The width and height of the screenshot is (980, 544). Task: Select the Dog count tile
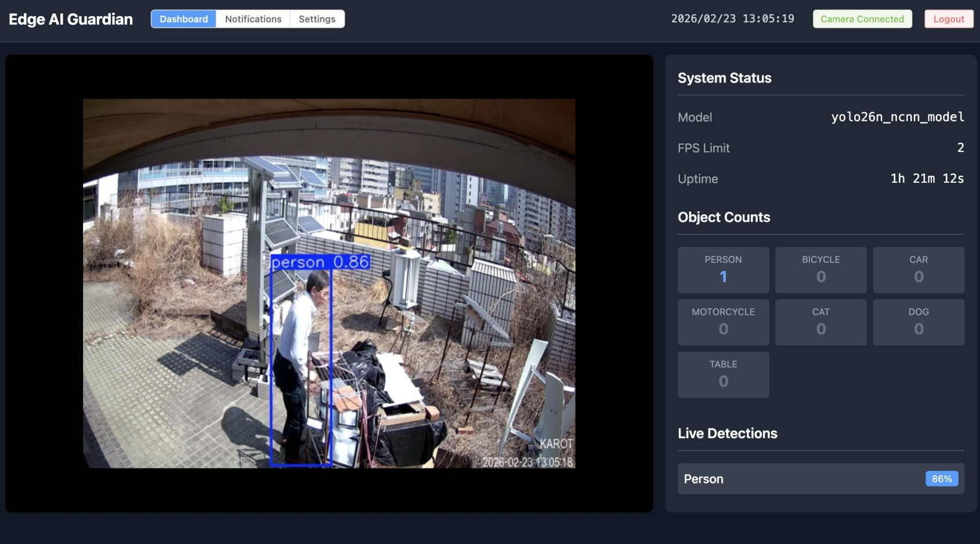pos(918,322)
